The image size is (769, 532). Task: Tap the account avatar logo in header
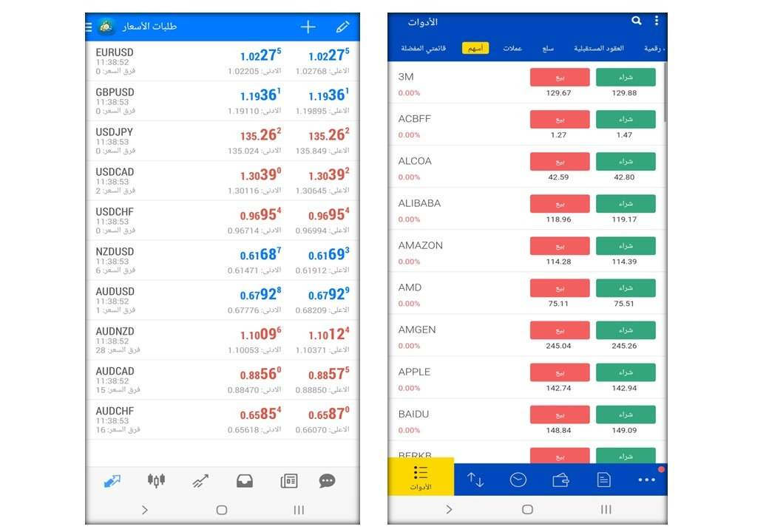click(x=106, y=27)
